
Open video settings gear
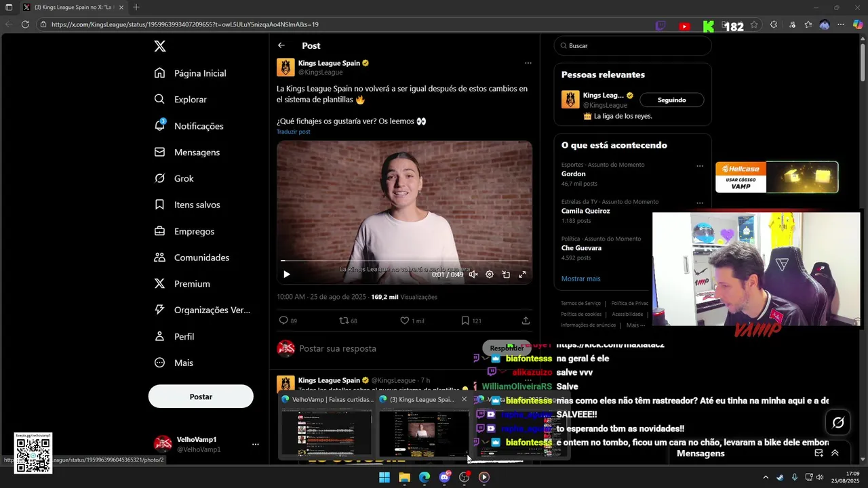pyautogui.click(x=490, y=274)
